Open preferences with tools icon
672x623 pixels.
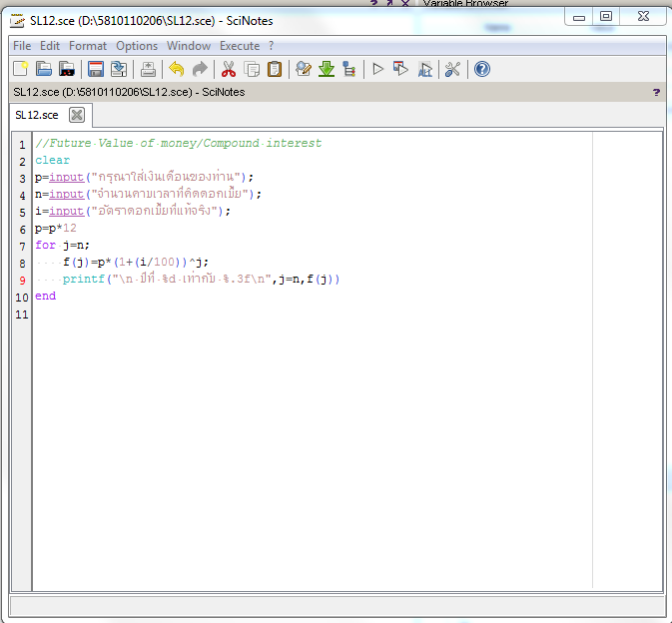point(453,69)
